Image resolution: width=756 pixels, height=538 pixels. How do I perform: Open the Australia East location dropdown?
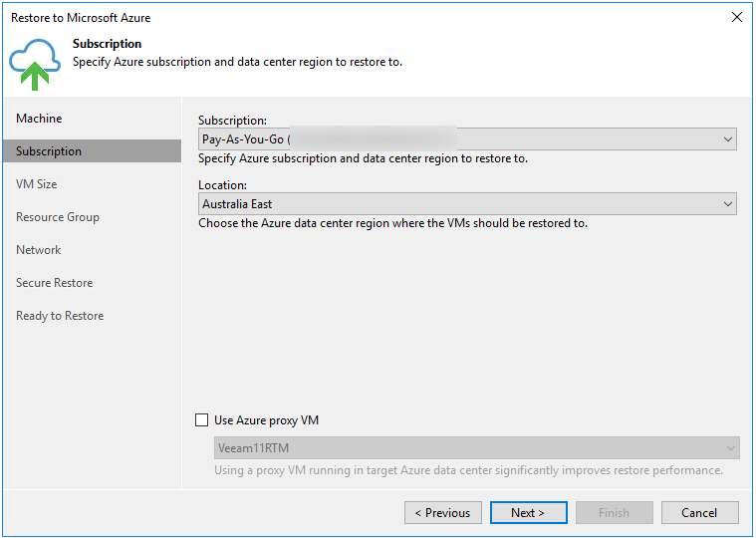(467, 204)
